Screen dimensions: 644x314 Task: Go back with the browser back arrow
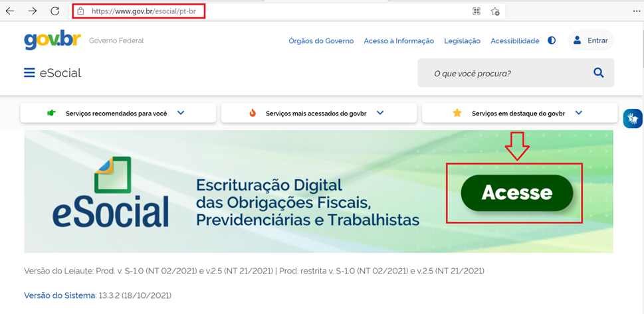coord(9,11)
